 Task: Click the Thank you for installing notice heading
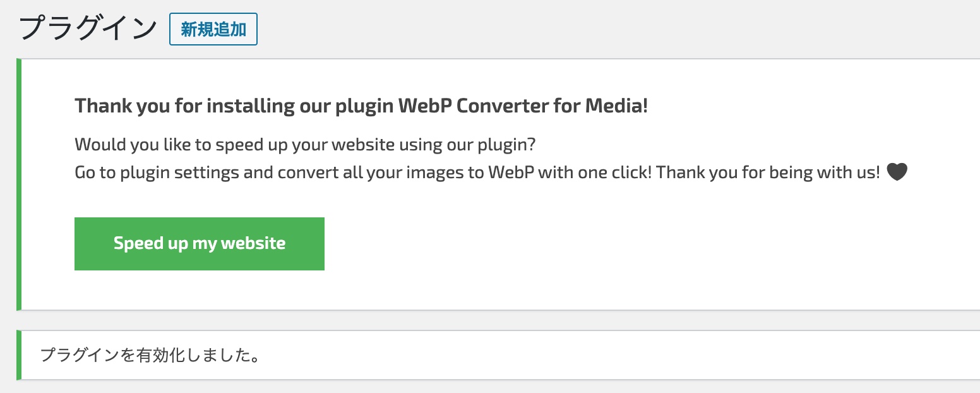[361, 106]
